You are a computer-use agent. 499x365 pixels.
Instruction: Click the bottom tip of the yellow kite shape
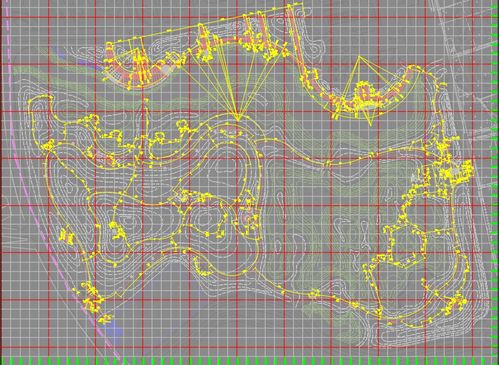click(371, 125)
